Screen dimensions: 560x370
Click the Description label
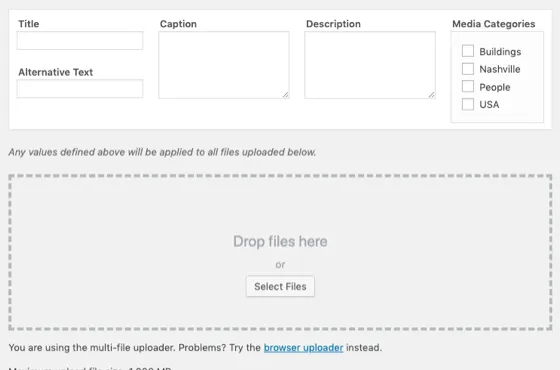click(333, 24)
